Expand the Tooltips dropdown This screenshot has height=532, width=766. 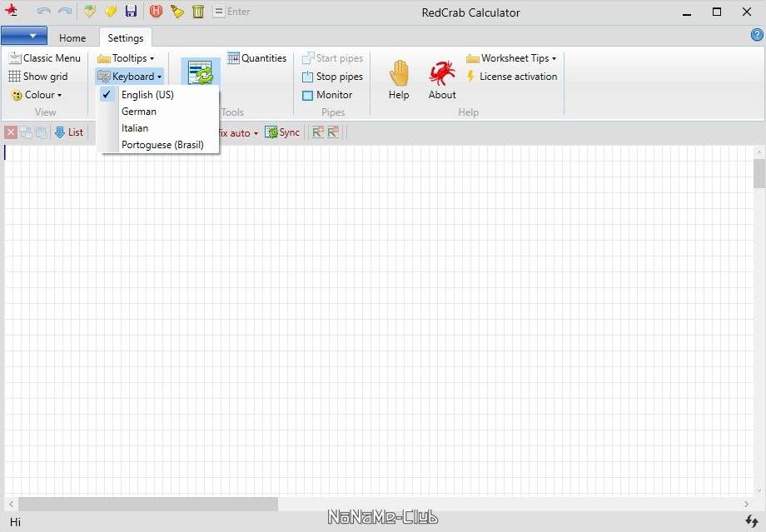(x=126, y=58)
